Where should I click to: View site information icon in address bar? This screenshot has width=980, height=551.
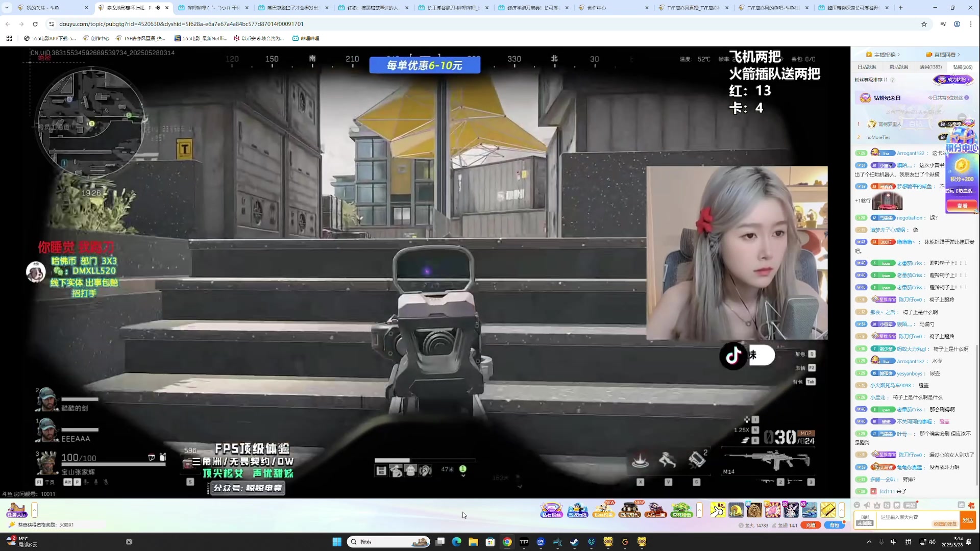[x=51, y=24]
